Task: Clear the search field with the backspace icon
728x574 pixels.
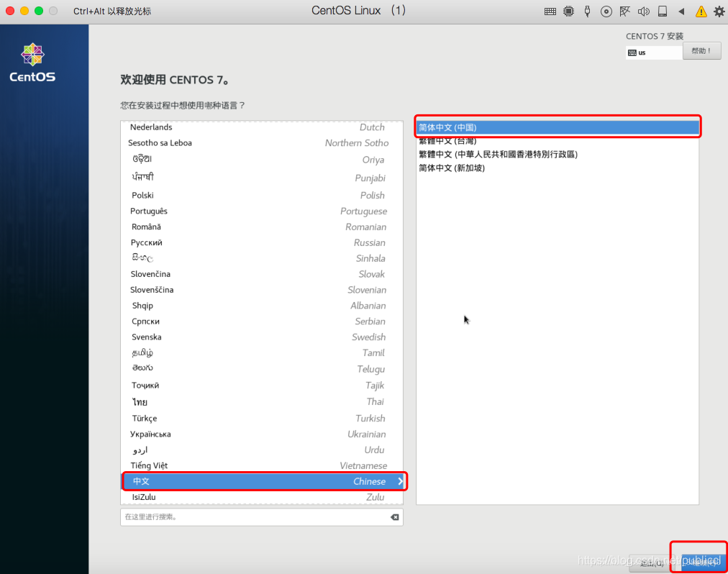Action: [395, 517]
